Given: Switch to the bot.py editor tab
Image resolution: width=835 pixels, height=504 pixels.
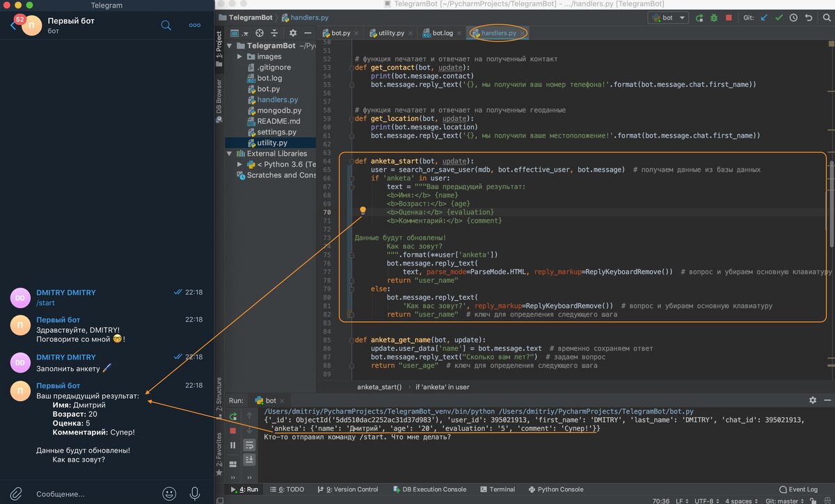Looking at the screenshot, I should (x=340, y=33).
